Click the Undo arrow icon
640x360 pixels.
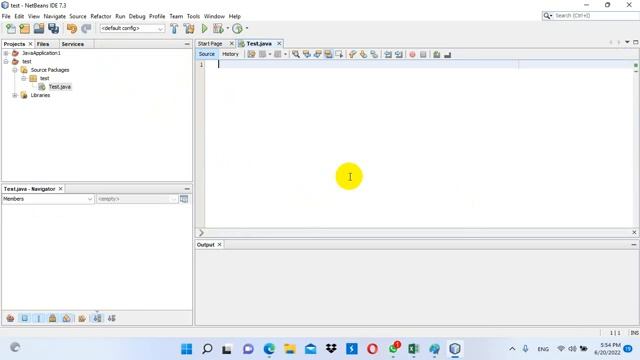click(x=72, y=29)
